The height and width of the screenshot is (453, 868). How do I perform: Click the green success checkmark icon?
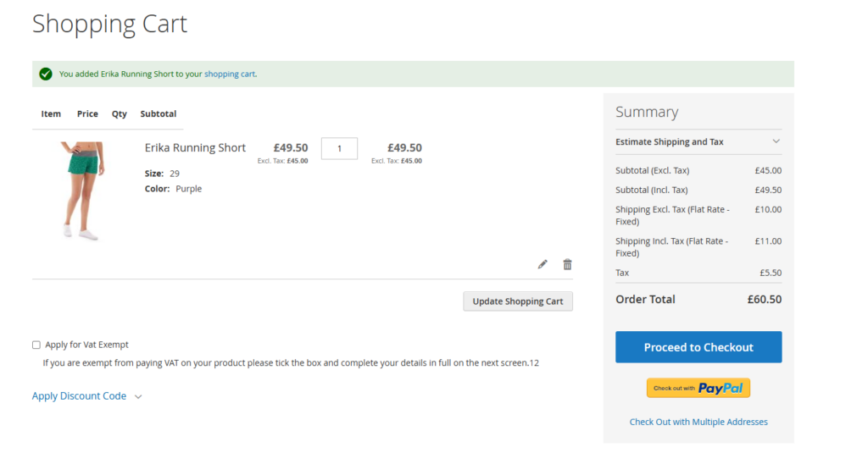coord(46,74)
